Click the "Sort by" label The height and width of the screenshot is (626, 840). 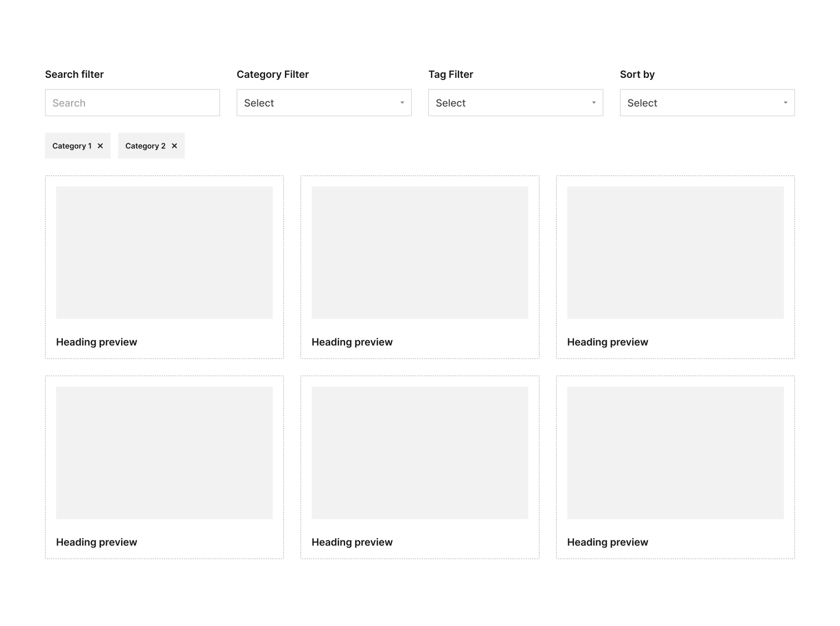tap(637, 74)
